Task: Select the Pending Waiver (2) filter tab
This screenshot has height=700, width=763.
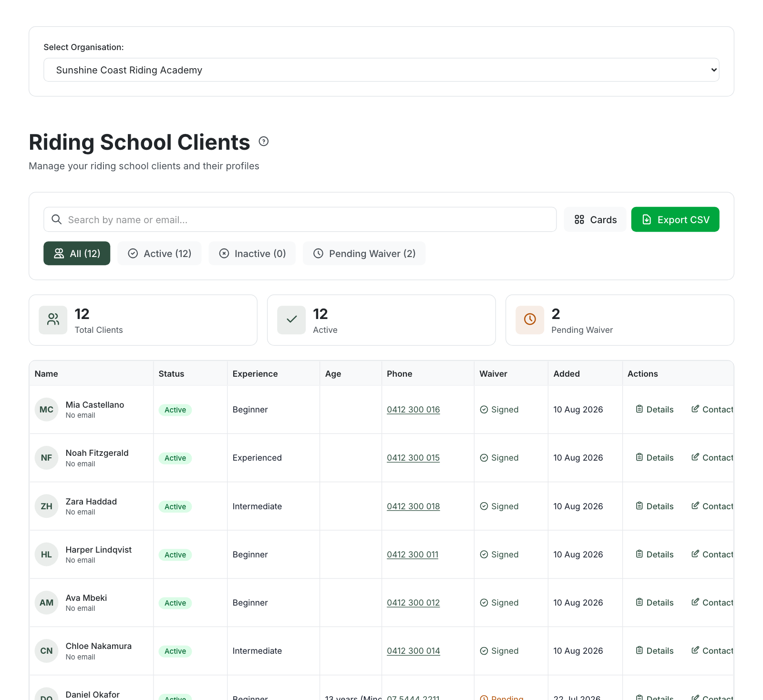Action: tap(364, 253)
